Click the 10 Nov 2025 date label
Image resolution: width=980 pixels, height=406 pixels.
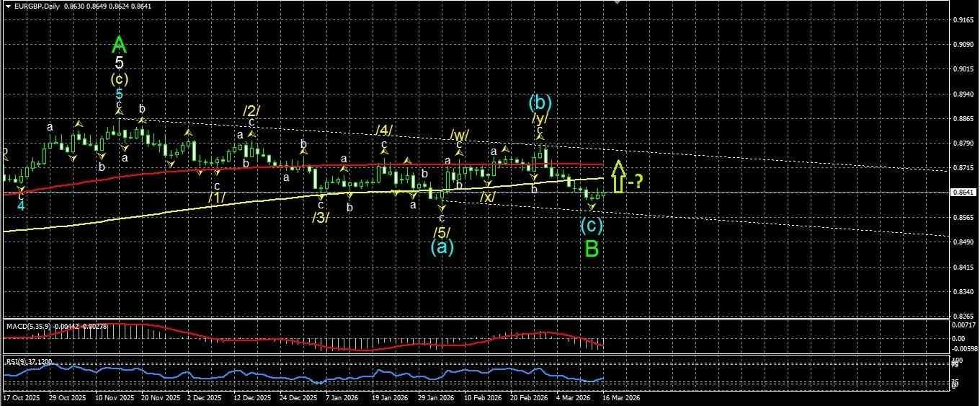(115, 397)
